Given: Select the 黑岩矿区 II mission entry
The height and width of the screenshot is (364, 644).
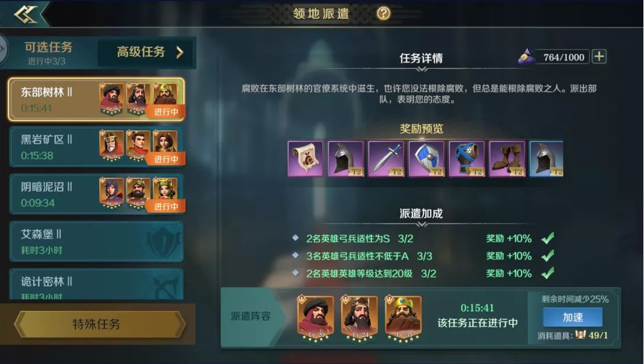Looking at the screenshot, I should tap(97, 147).
